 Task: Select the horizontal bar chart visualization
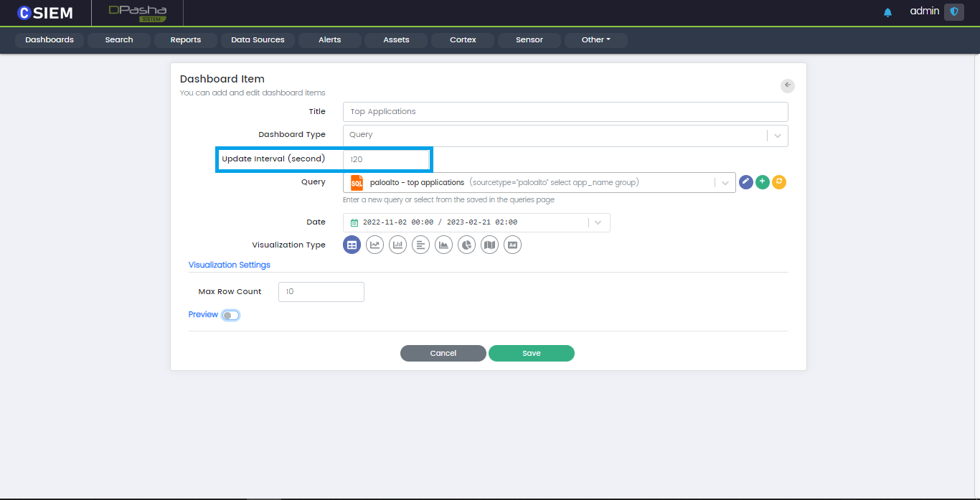(x=420, y=245)
